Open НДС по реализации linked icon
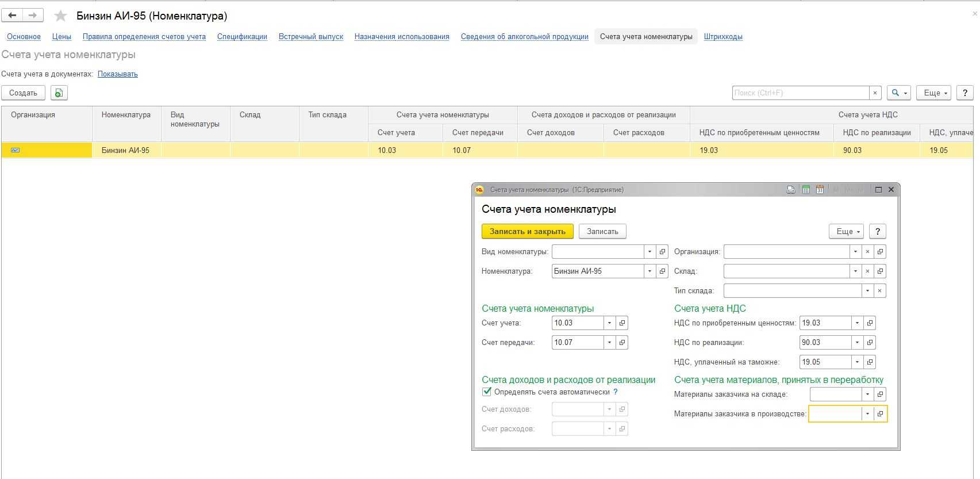The image size is (980, 479). pos(870,342)
